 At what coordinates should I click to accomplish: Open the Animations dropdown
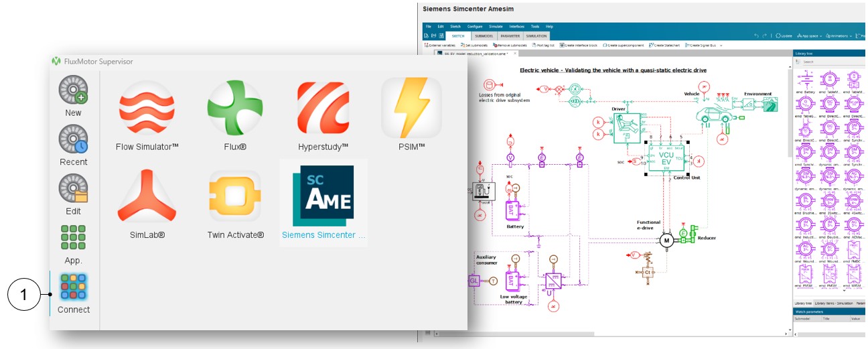838,36
